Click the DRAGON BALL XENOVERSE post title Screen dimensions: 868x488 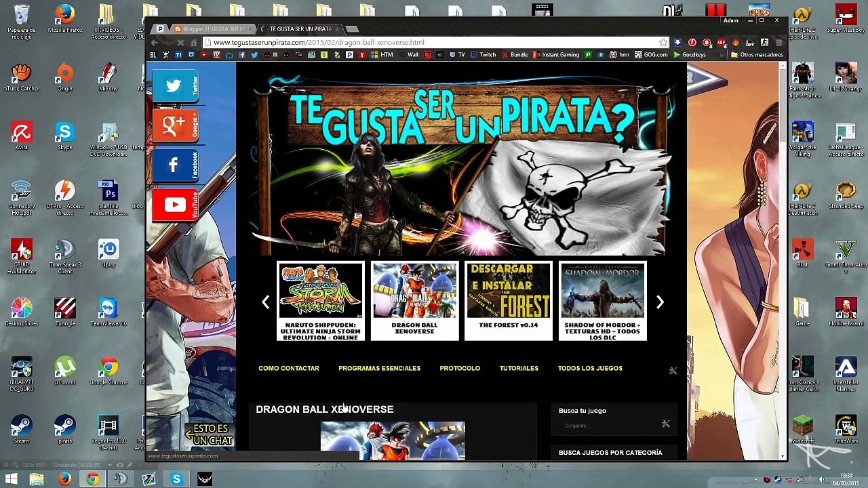pyautogui.click(x=325, y=409)
